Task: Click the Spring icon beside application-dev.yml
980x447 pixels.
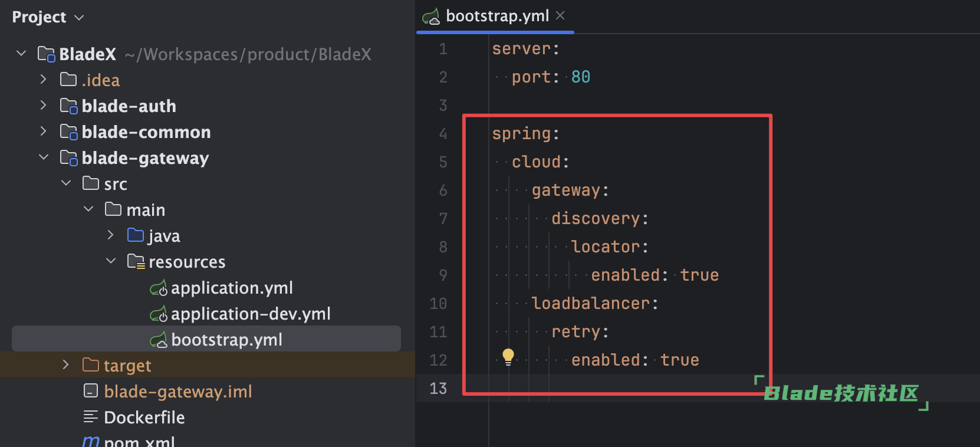Action: pyautogui.click(x=159, y=314)
